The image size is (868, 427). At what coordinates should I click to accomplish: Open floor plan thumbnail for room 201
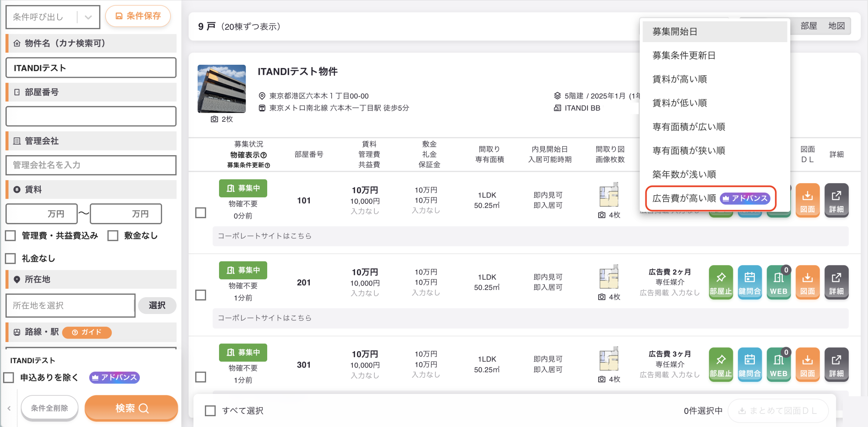[609, 277]
